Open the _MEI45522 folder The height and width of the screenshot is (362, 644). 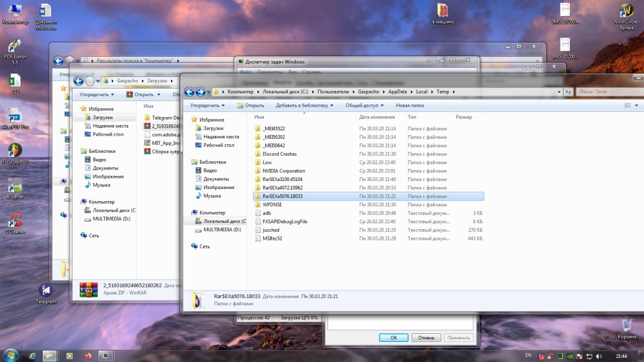click(x=274, y=129)
